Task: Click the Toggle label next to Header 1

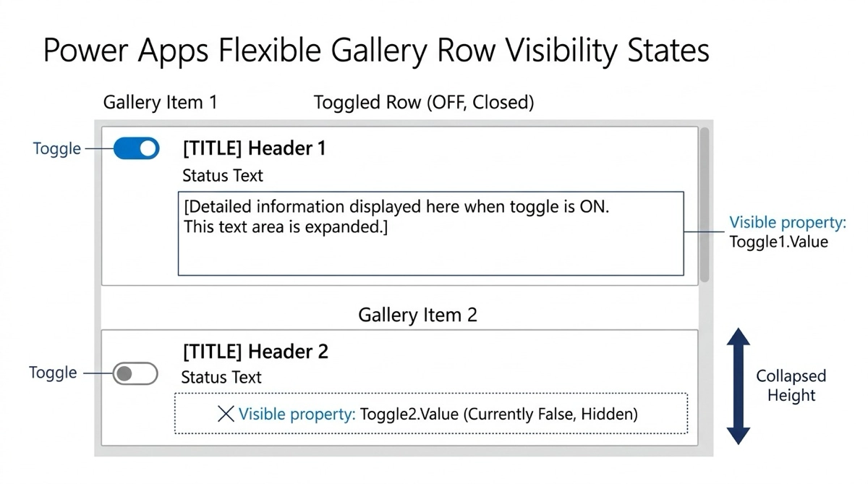Action: (57, 149)
